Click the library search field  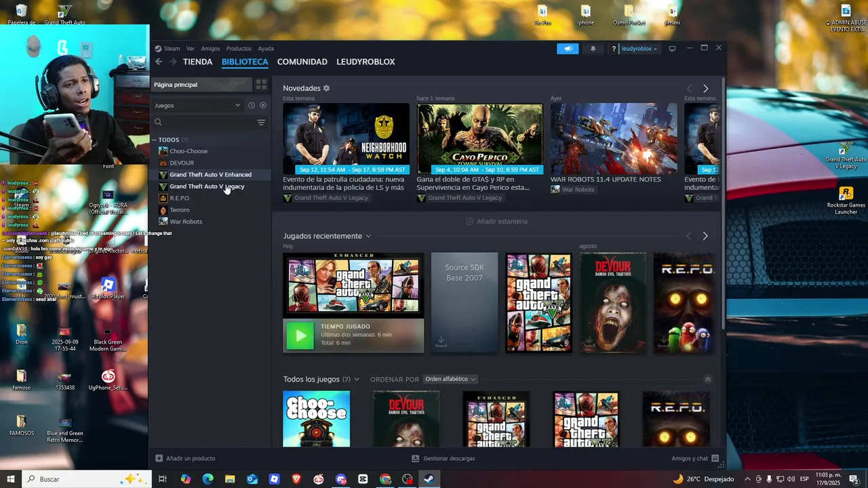pos(203,122)
